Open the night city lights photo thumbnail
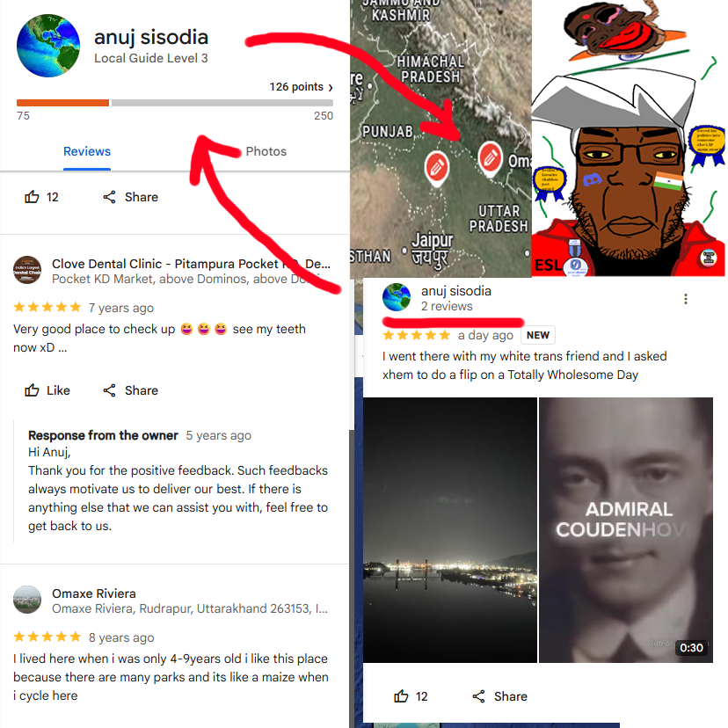Image resolution: width=728 pixels, height=728 pixels. coord(450,530)
